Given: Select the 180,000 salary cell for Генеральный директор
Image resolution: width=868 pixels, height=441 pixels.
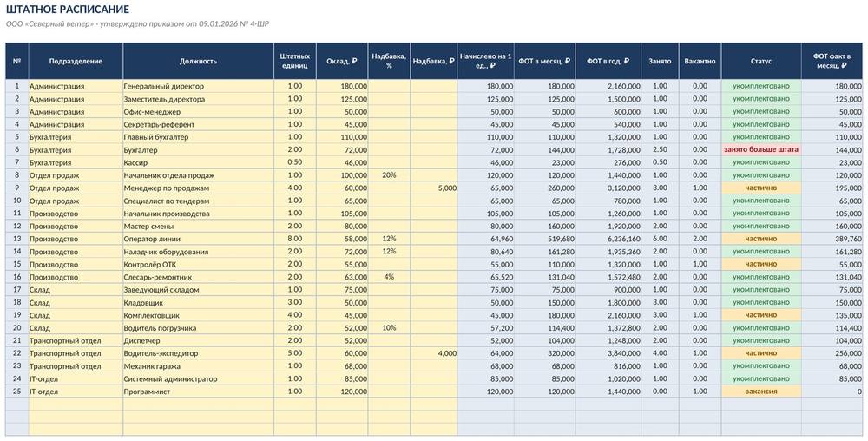Looking at the screenshot, I should point(342,86).
